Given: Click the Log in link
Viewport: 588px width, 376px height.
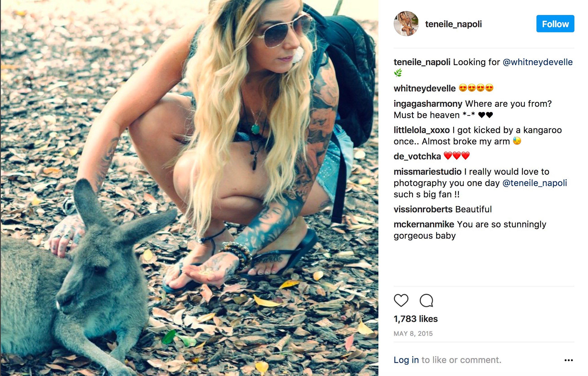Looking at the screenshot, I should click(x=406, y=360).
